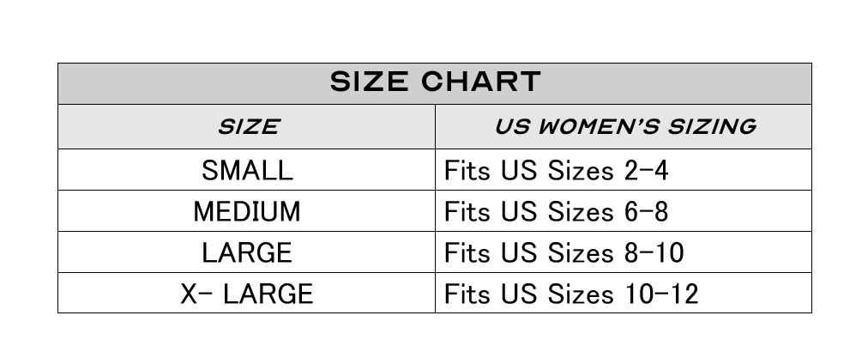Click the word SIZE in the title bar
The height and width of the screenshot is (364, 868).
[x=369, y=82]
